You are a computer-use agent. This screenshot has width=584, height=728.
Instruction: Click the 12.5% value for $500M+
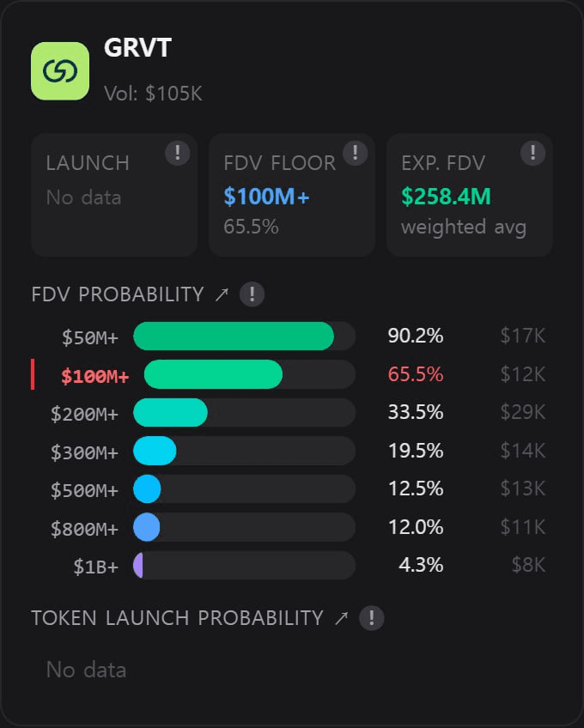(x=416, y=488)
